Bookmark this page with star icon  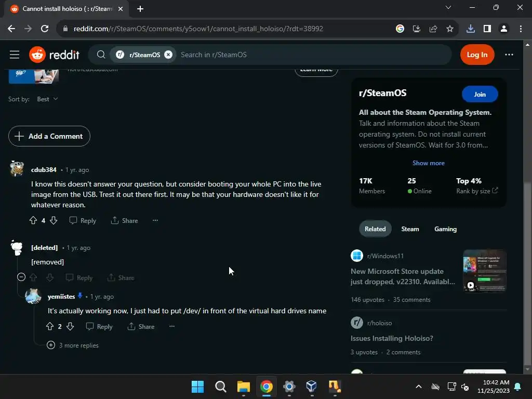click(449, 29)
